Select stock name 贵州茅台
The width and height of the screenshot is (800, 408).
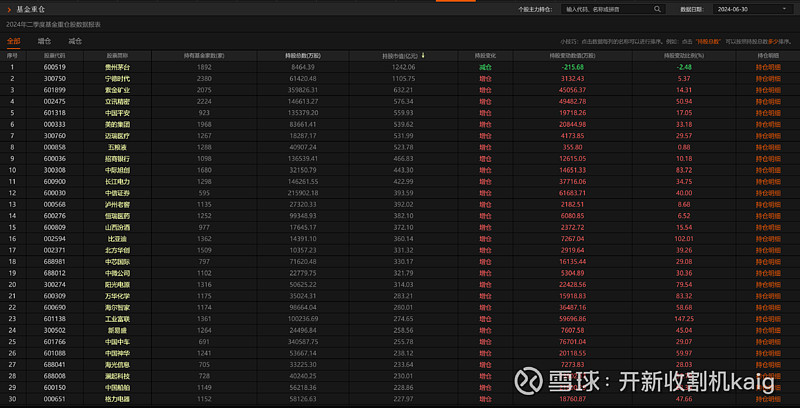coord(117,67)
